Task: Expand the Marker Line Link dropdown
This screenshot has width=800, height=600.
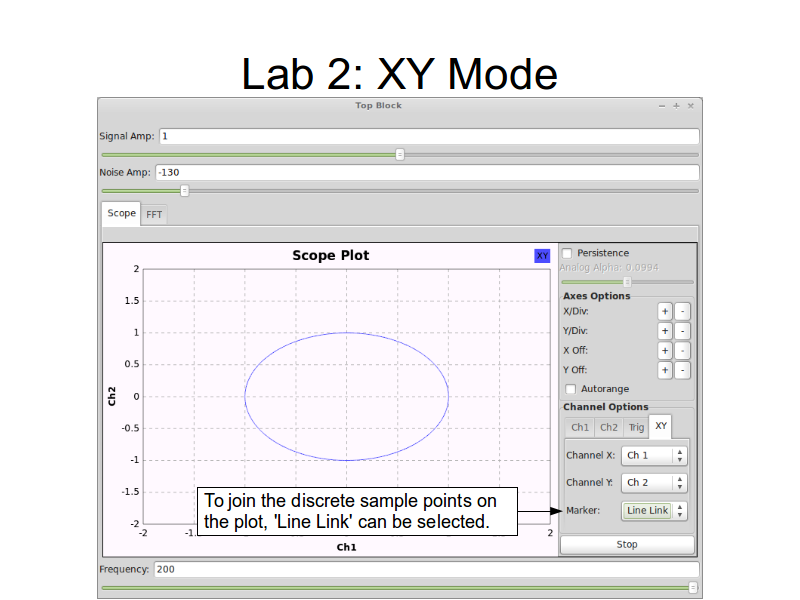Action: pos(654,510)
